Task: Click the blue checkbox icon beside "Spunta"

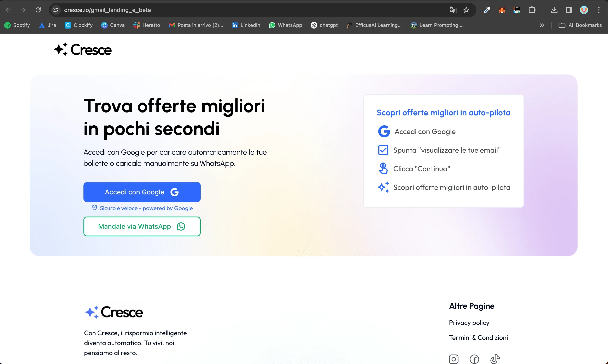Action: [383, 150]
